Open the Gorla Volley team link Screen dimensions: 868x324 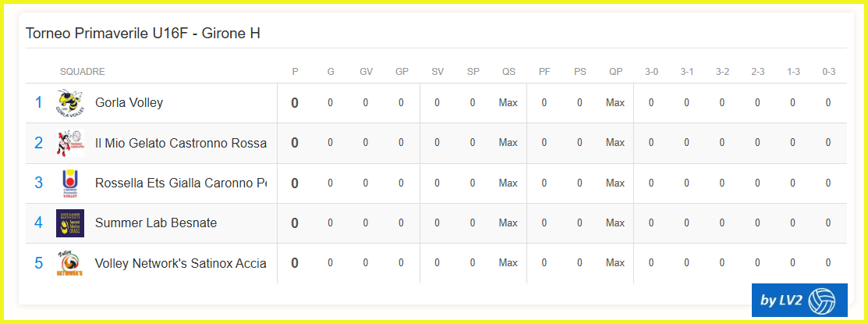coord(129,103)
